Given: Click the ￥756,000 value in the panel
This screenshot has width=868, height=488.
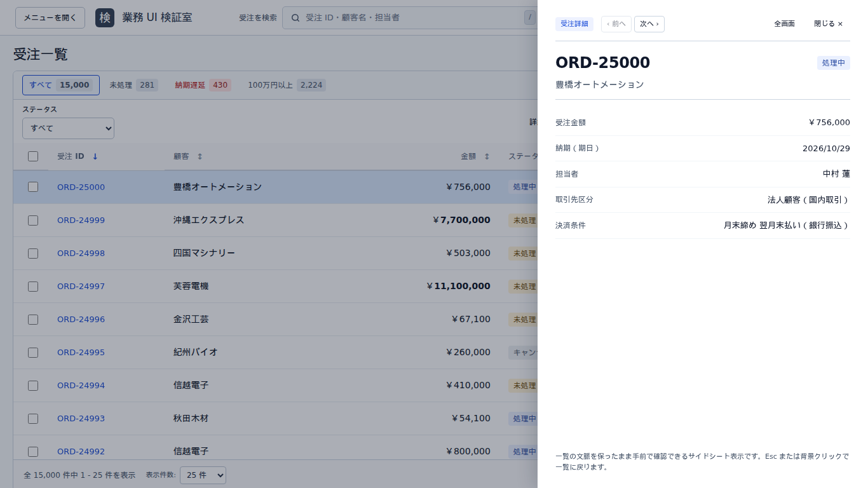Looking at the screenshot, I should coord(829,123).
